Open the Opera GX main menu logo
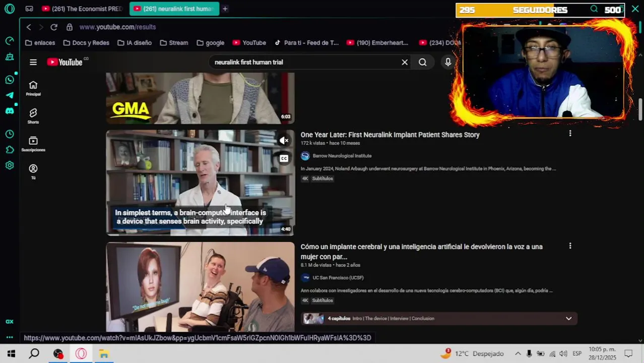The image size is (644, 363). click(x=10, y=9)
